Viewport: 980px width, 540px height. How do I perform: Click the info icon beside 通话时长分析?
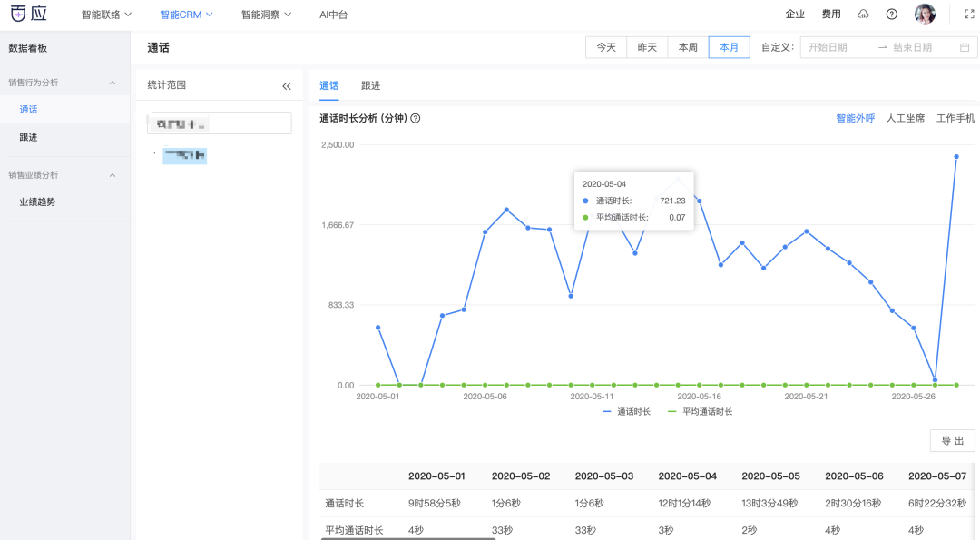click(x=416, y=118)
